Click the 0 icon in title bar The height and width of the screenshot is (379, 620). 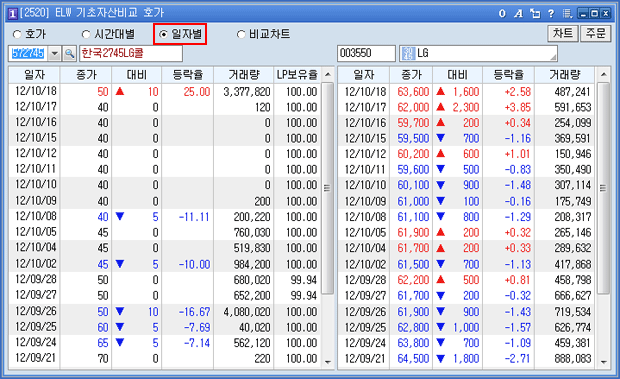coord(502,13)
